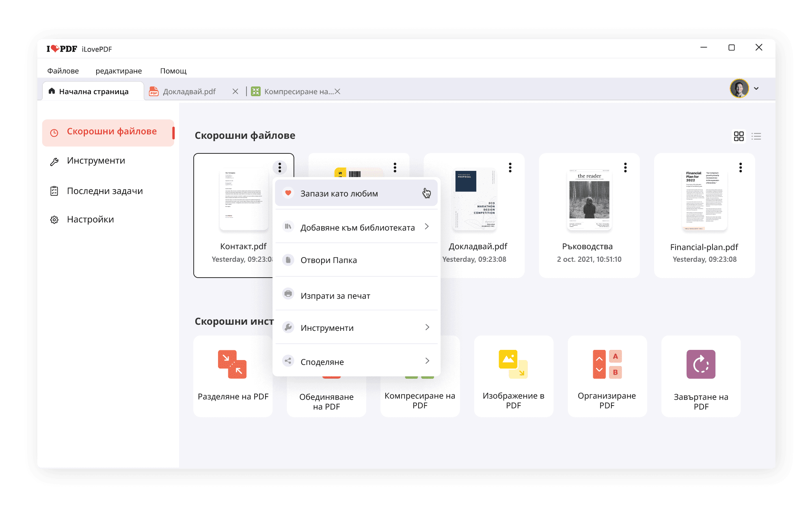Open the Разделяне на PDF tool

point(233,376)
